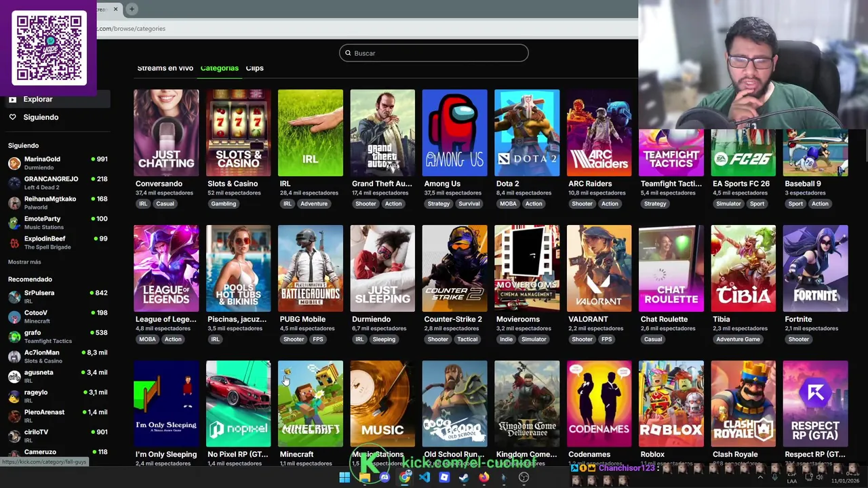Viewport: 868px width, 488px height.
Task: Open Among Us category cover
Action: (454, 133)
